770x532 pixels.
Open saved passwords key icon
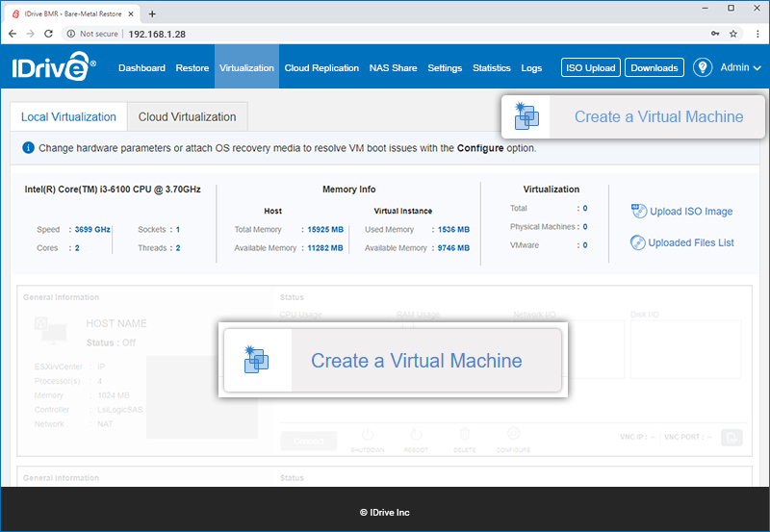click(715, 34)
